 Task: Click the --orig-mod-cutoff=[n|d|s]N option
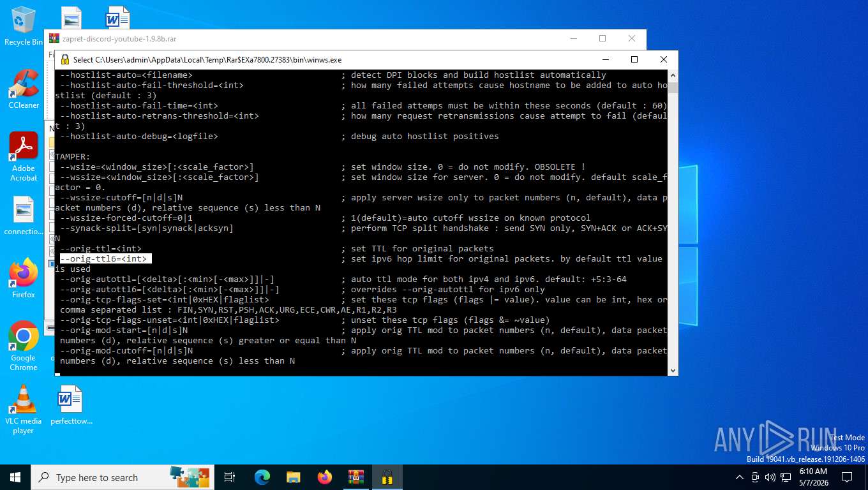click(x=126, y=350)
